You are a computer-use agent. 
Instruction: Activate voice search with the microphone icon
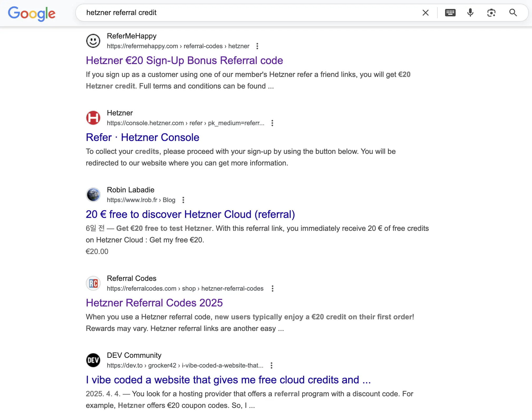pyautogui.click(x=470, y=12)
